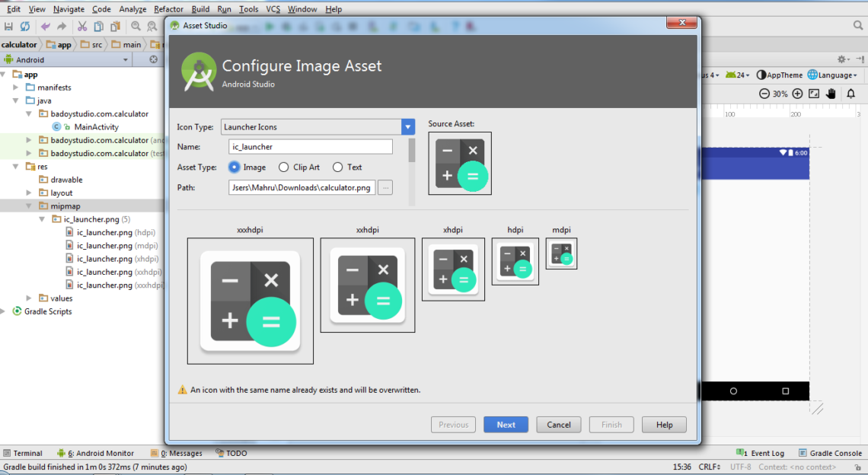This screenshot has height=475, width=868.
Task: Click the Search Everywhere magnifier icon
Action: [x=858, y=26]
